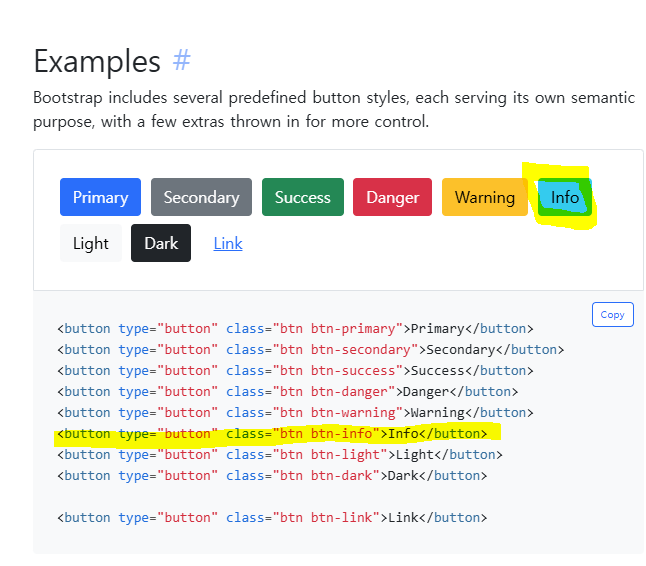
Task: Click the btn-link code line
Action: click(272, 518)
